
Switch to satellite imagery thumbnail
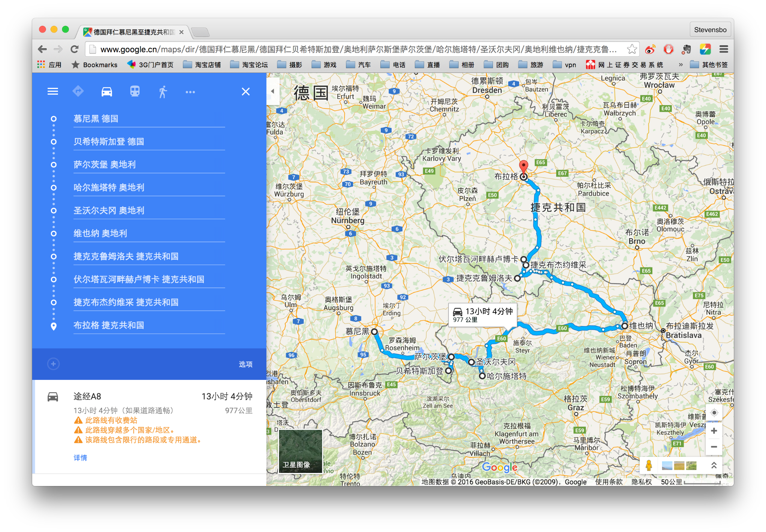click(300, 451)
